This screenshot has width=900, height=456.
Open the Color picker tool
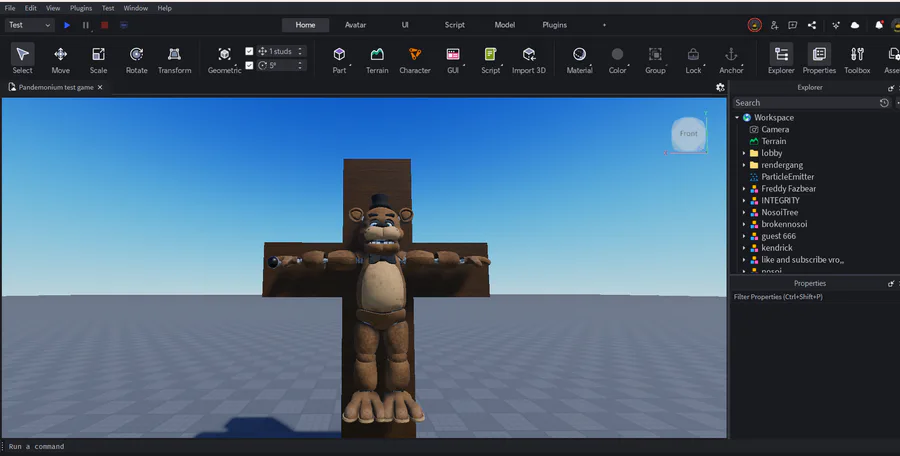click(617, 59)
